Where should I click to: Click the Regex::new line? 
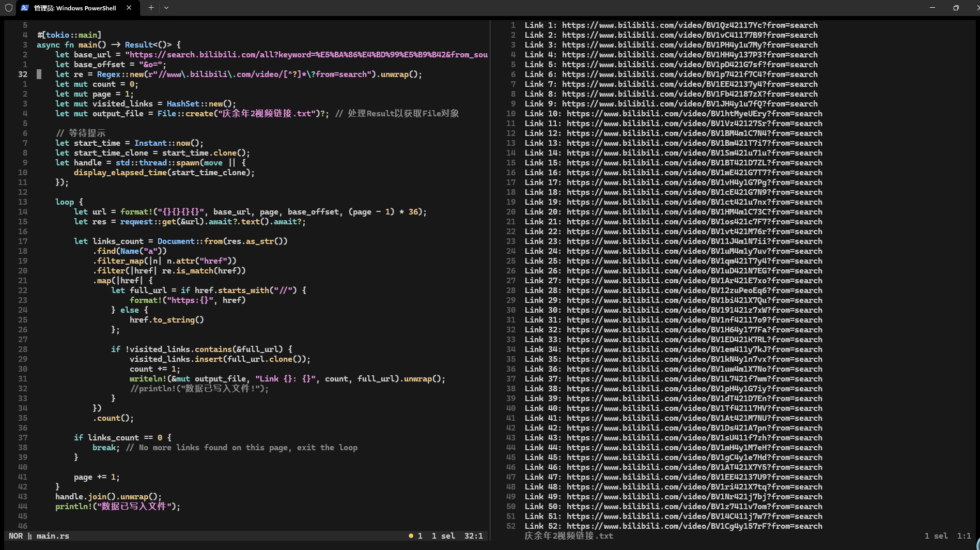point(239,74)
